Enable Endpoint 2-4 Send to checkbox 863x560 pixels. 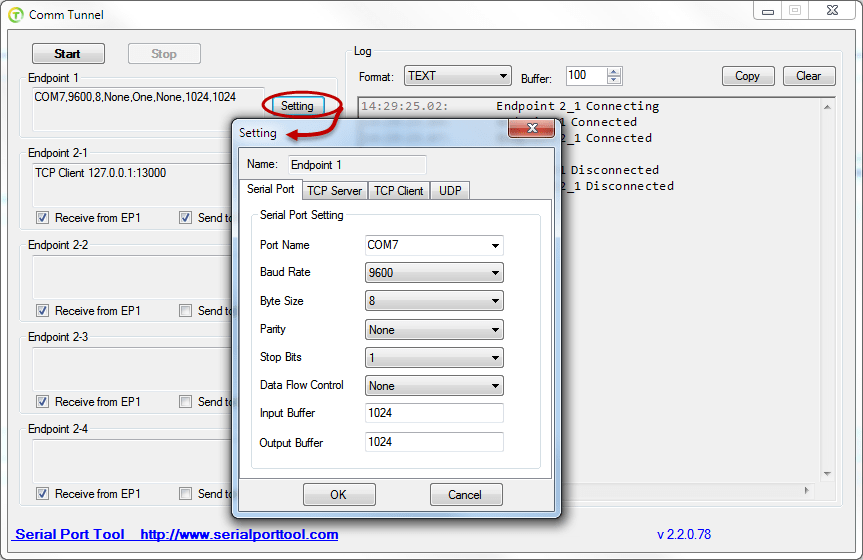click(185, 494)
